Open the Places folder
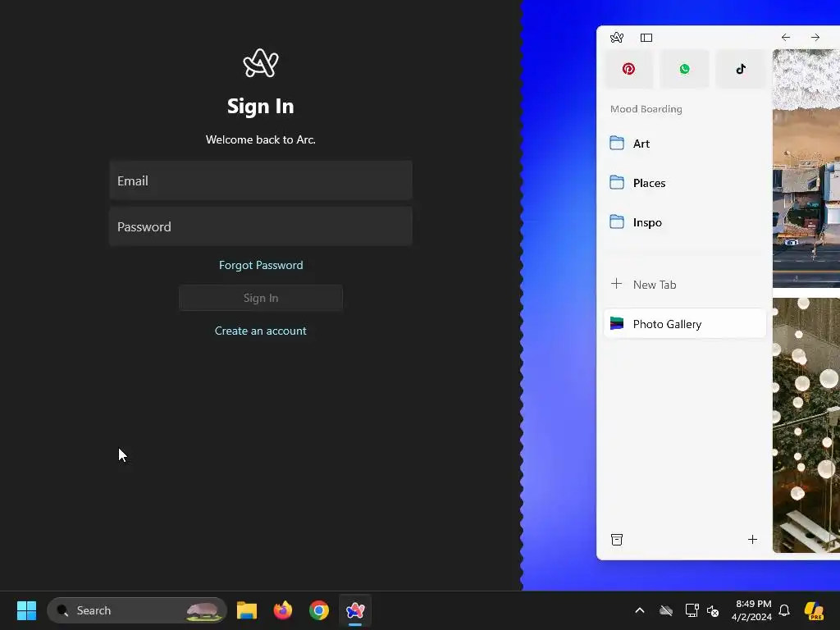The height and width of the screenshot is (630, 840). coord(685,183)
